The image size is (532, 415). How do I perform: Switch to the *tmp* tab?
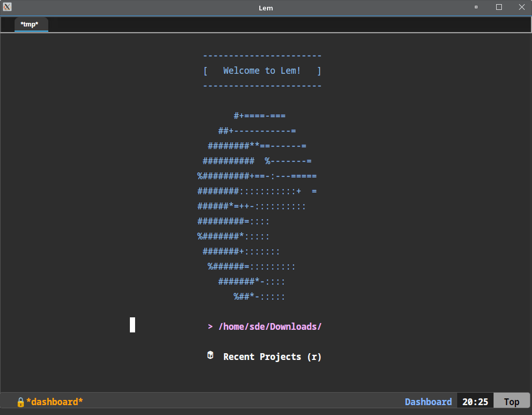tap(30, 24)
